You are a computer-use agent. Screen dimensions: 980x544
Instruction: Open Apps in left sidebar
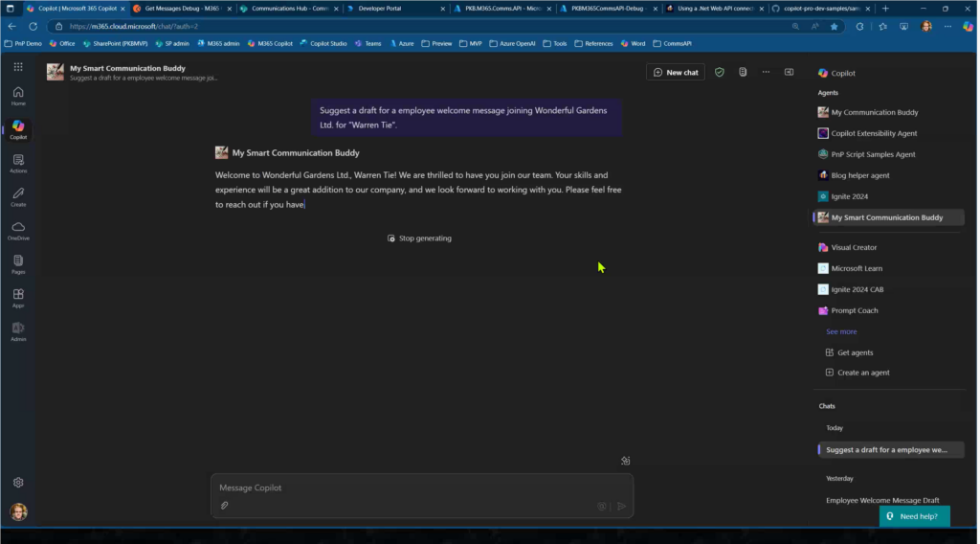[x=18, y=298]
